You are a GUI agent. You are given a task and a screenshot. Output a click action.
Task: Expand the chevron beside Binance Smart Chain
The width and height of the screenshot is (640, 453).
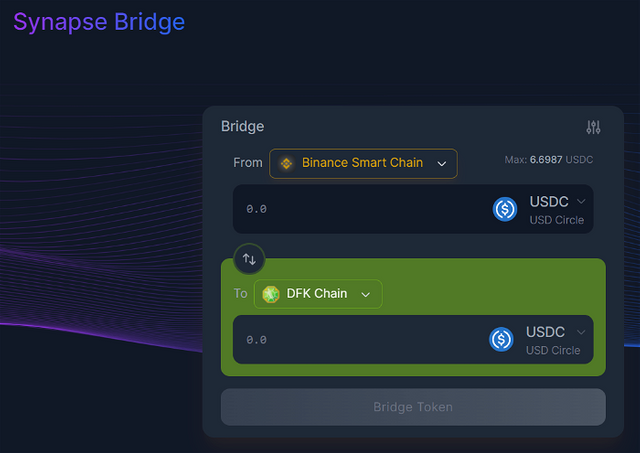click(441, 163)
